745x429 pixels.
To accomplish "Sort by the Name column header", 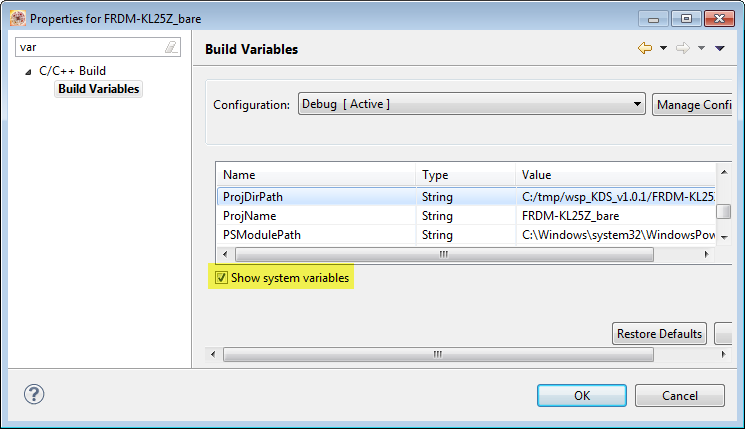I will coord(315,175).
